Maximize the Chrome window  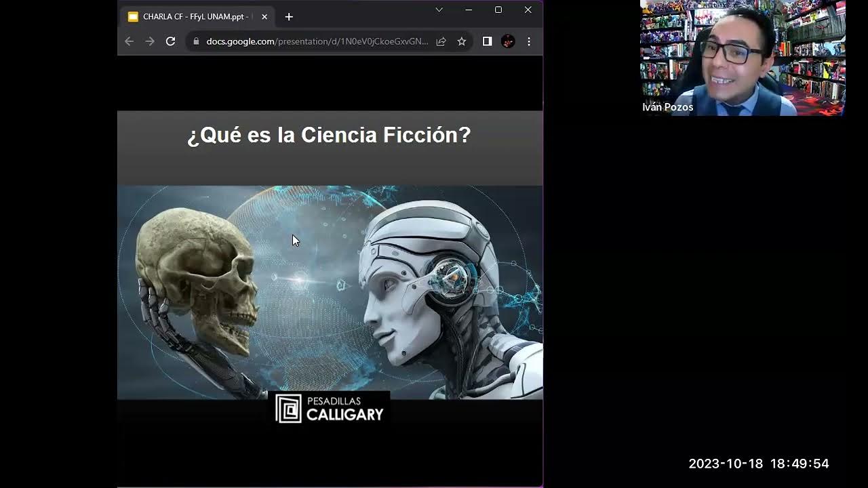click(x=498, y=9)
